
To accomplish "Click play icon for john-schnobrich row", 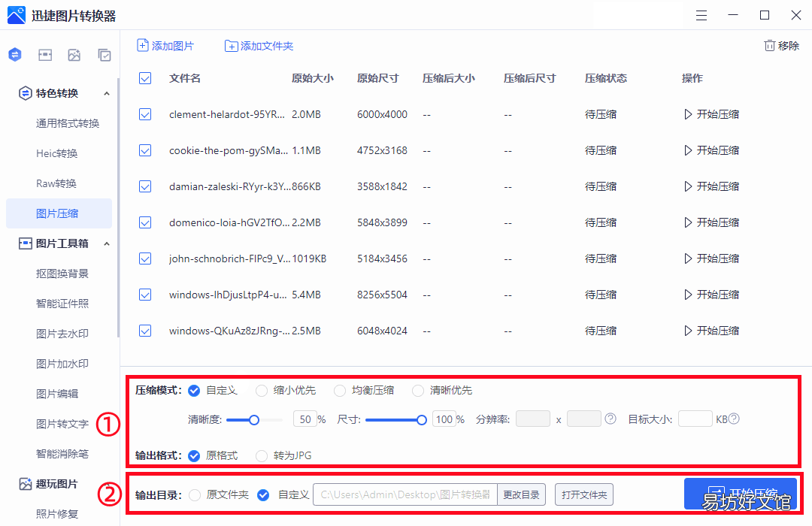I will coord(688,258).
